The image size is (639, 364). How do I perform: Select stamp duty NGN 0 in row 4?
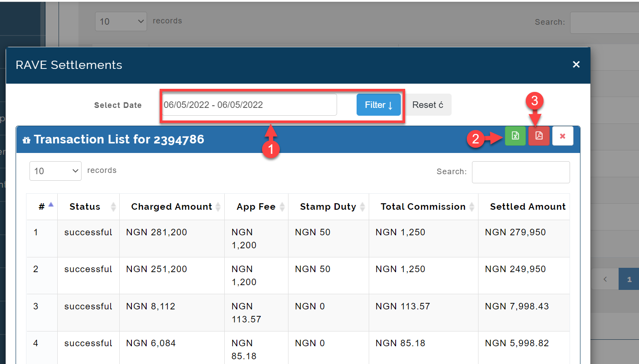(x=310, y=343)
